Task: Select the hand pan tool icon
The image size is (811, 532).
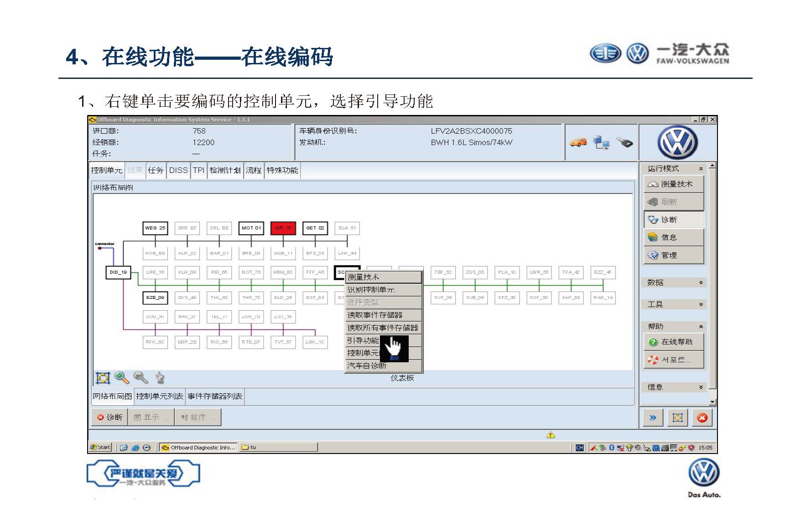Action: coord(160,378)
